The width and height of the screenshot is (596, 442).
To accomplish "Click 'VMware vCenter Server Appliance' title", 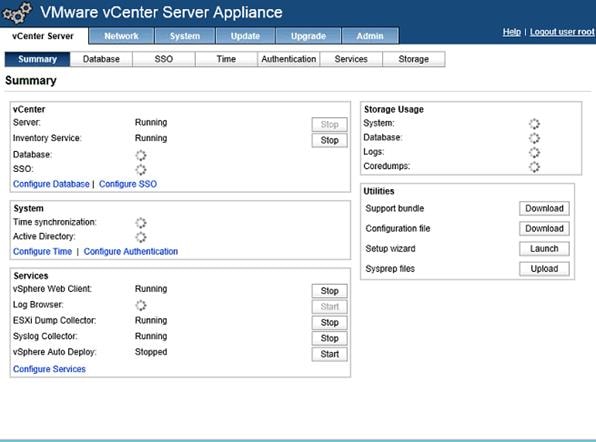I will point(161,12).
